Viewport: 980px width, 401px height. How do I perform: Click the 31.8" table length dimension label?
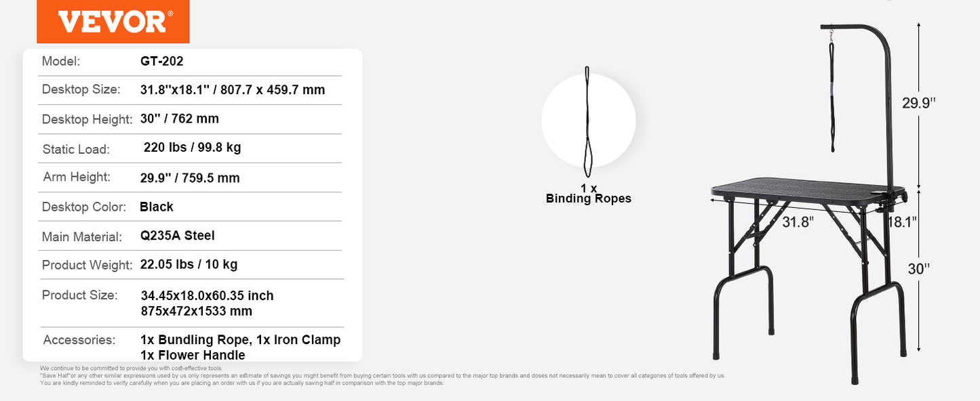point(798,221)
